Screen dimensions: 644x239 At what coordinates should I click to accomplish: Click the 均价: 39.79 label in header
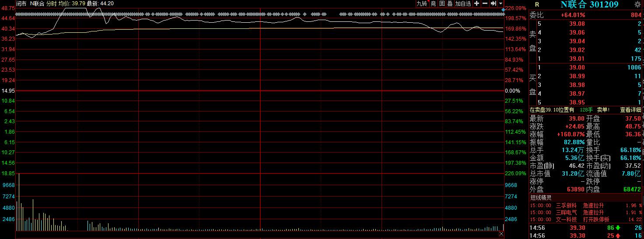(72, 3)
